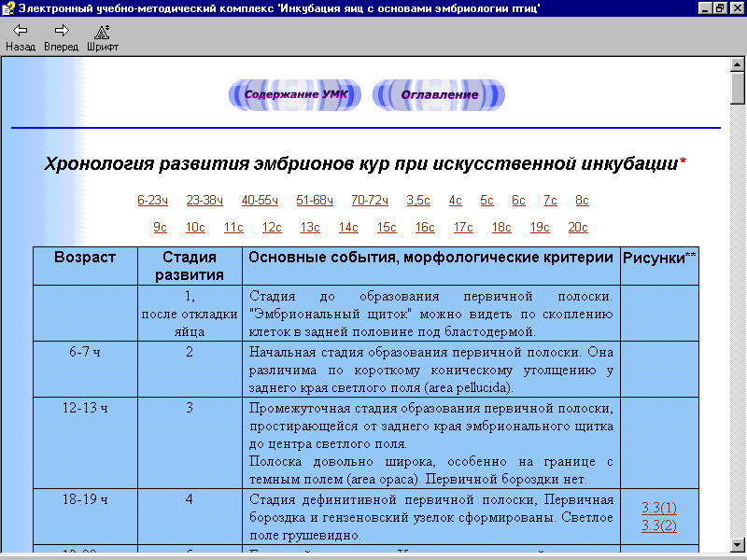Screen dimensions: 747x560
Task: Jump to the 6-23ч section link
Action: click(152, 200)
